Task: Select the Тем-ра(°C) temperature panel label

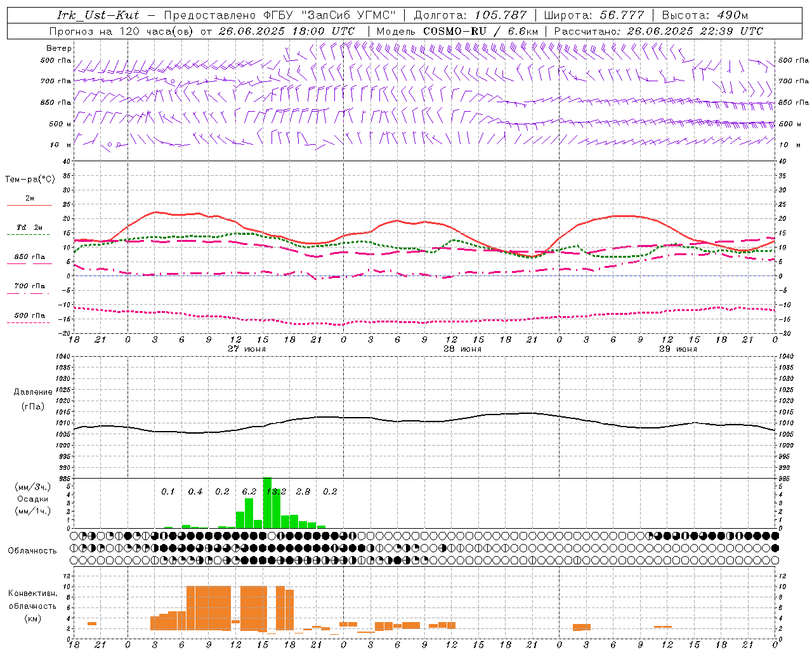Action: [x=30, y=180]
